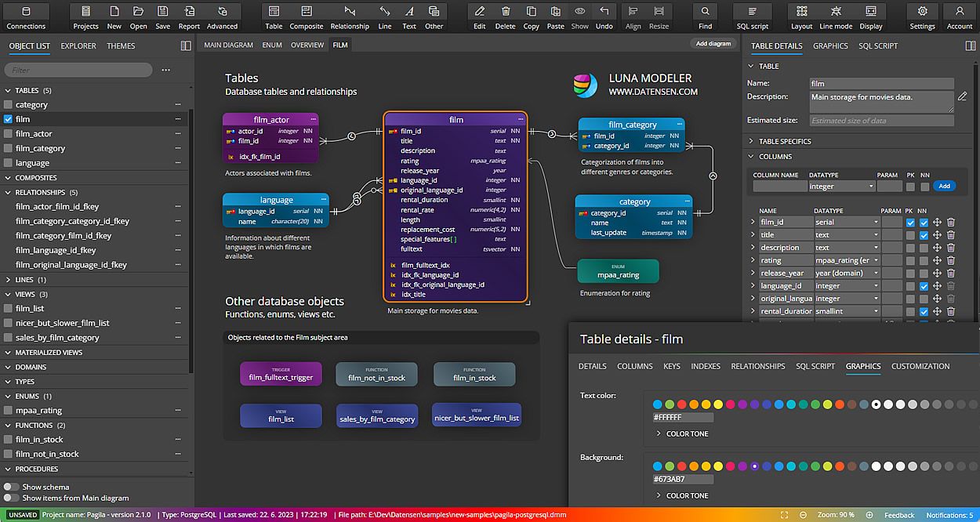
Task: Open the CUSTOMIZATION tab in Table details
Action: point(920,366)
